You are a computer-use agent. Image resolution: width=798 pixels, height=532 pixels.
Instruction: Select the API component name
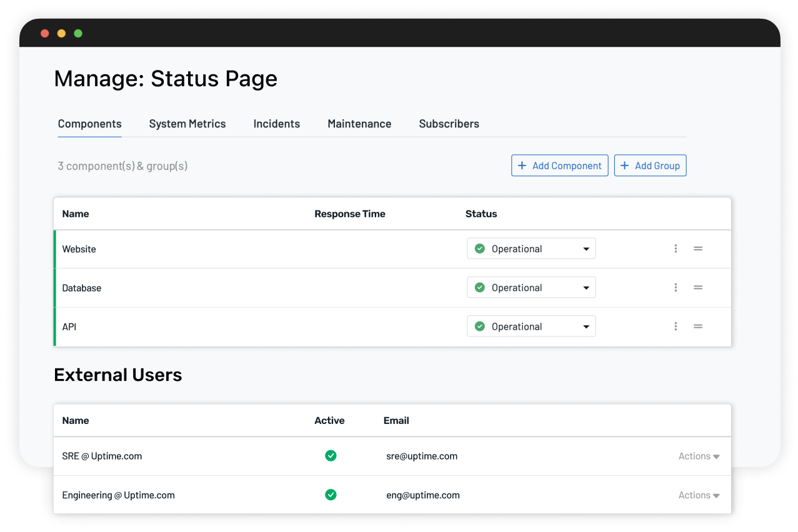(69, 327)
